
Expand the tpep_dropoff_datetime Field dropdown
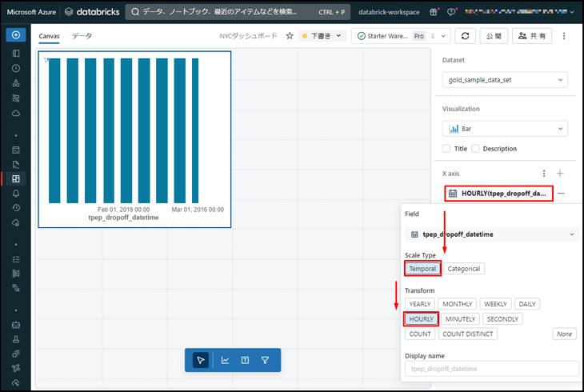pos(491,234)
